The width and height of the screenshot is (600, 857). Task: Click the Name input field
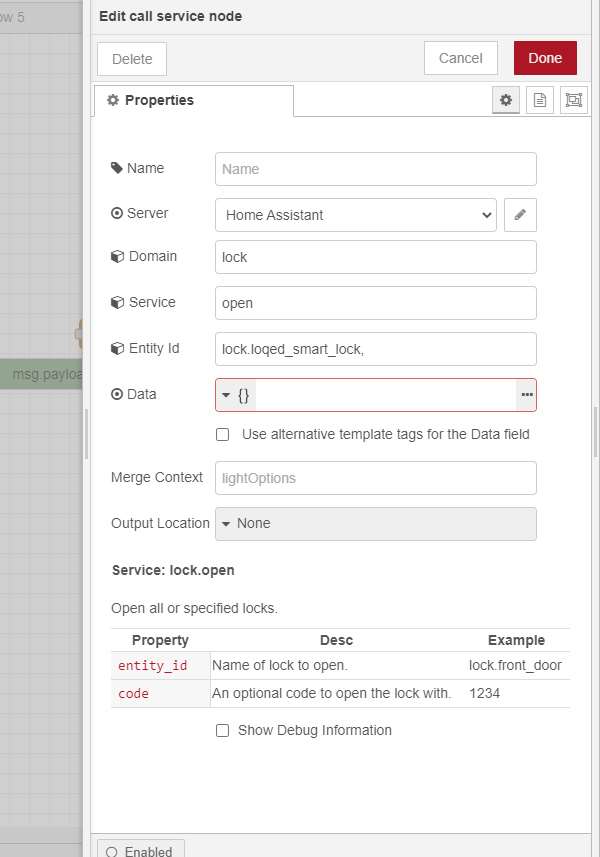(x=375, y=169)
